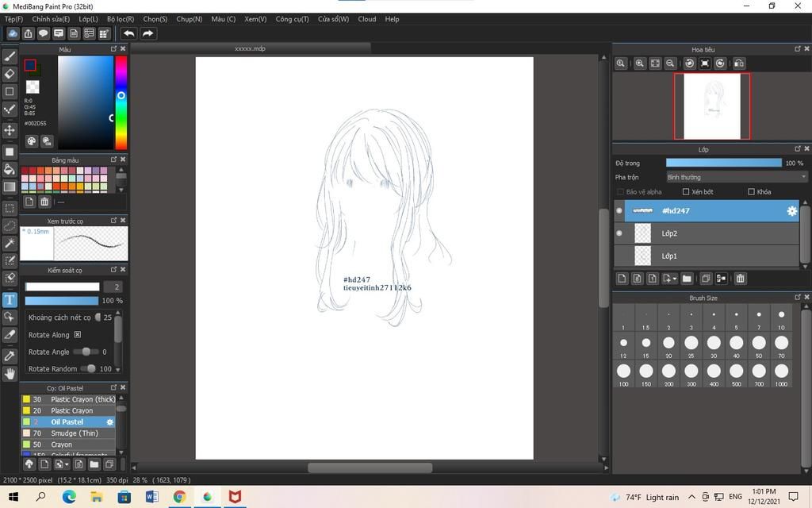
Task: Select the Eraser tool in left toolbar
Action: pyautogui.click(x=10, y=74)
